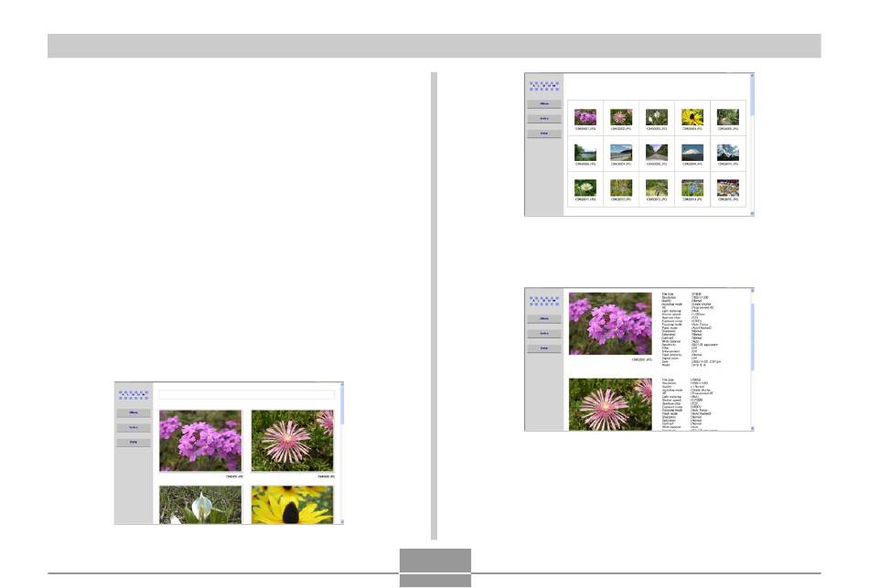Click the album logo in the thumbnail grid window
Viewport: 869px width, 588px height.
coord(544,85)
